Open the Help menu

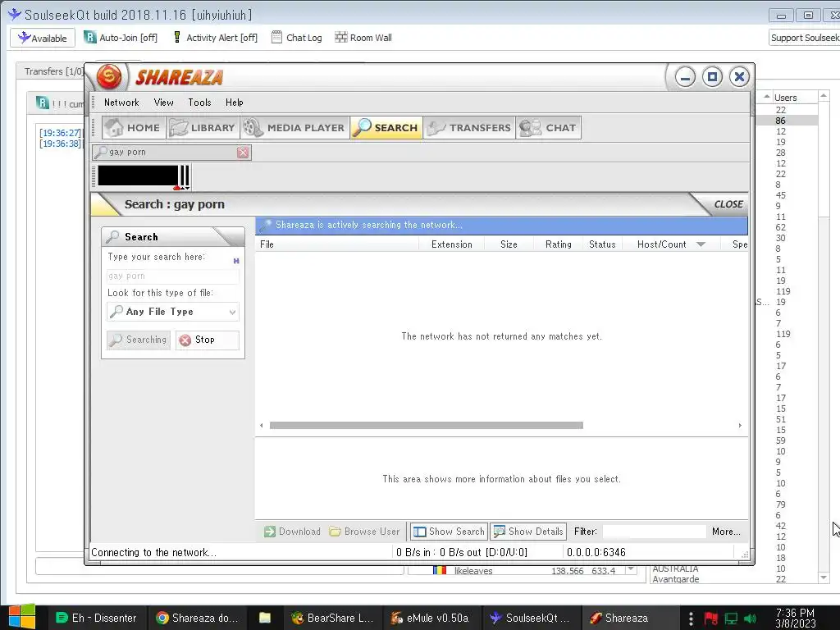coord(234,103)
